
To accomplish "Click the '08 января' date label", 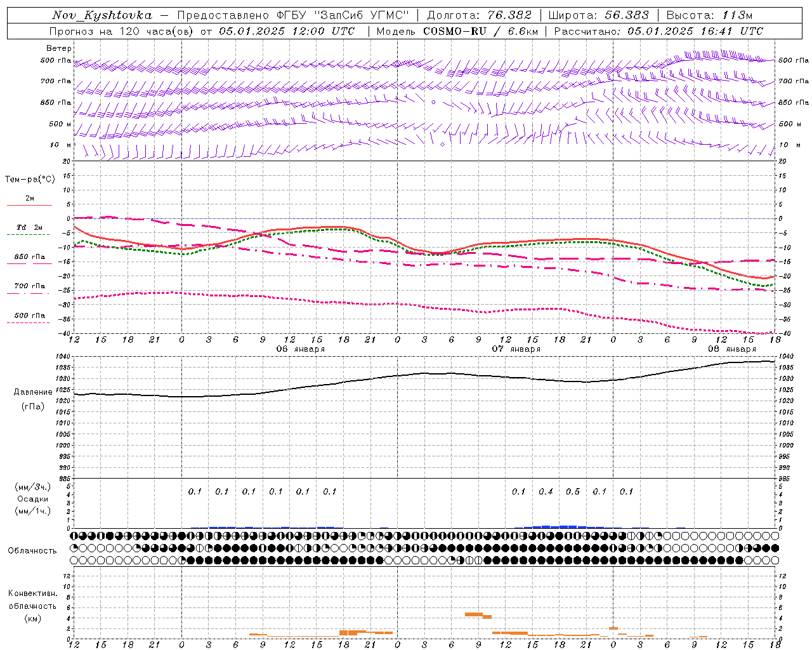I will pos(732,349).
